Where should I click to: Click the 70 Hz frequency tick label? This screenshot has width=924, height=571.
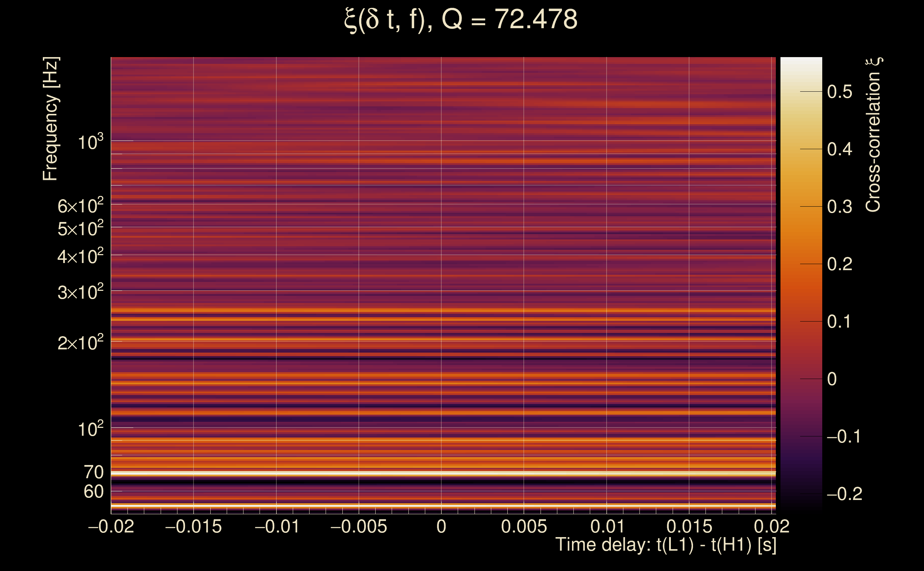[x=93, y=473]
